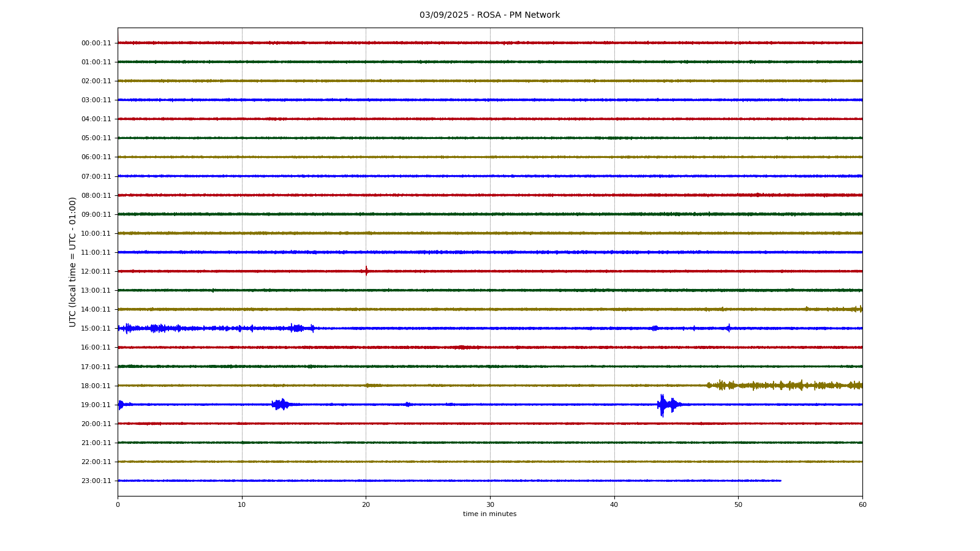Select the 13:00:11 time label
The image size is (980, 551).
click(x=96, y=290)
